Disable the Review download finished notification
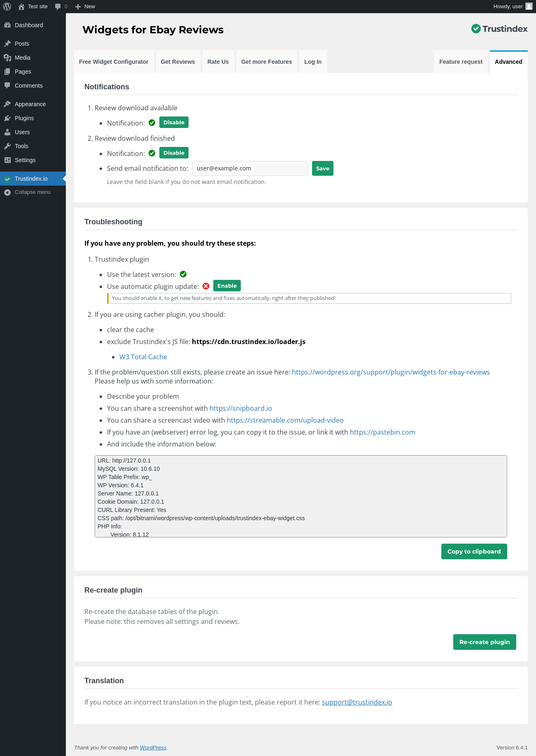536x756 pixels. point(174,153)
